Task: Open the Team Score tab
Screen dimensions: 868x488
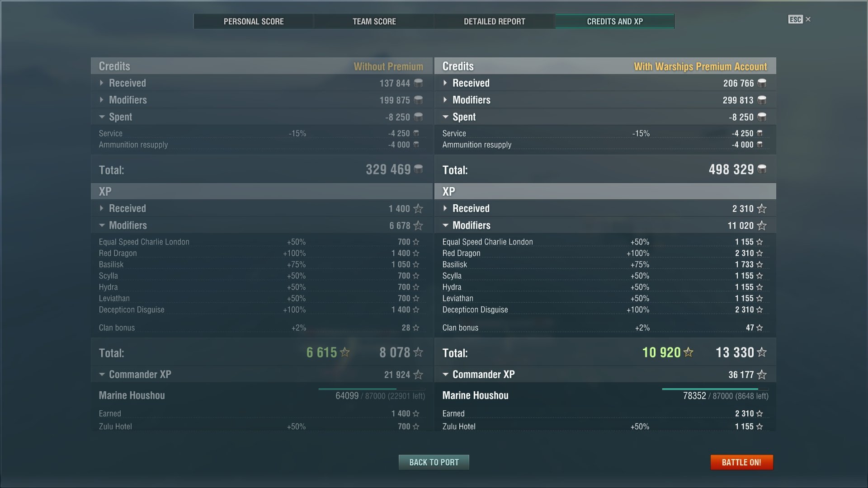Action: tap(374, 21)
